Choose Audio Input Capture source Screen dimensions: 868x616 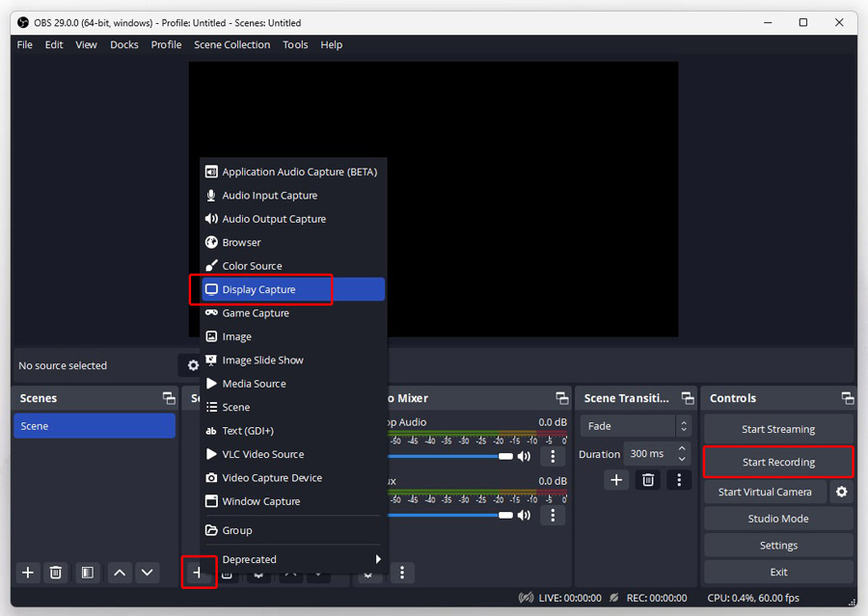tap(293, 196)
